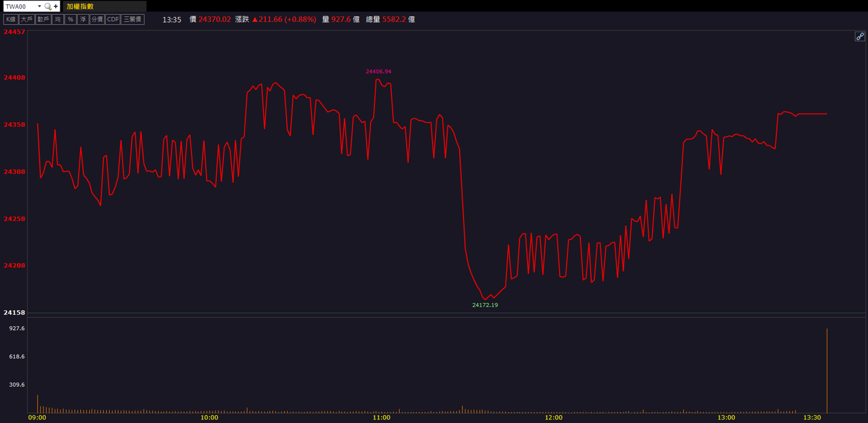
Task: Click the 12:00 time axis label
Action: pyautogui.click(x=553, y=418)
